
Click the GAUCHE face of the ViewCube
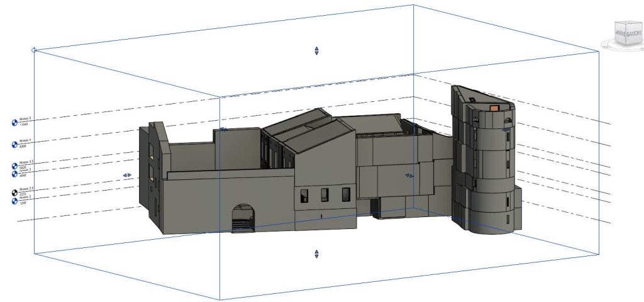tap(633, 35)
